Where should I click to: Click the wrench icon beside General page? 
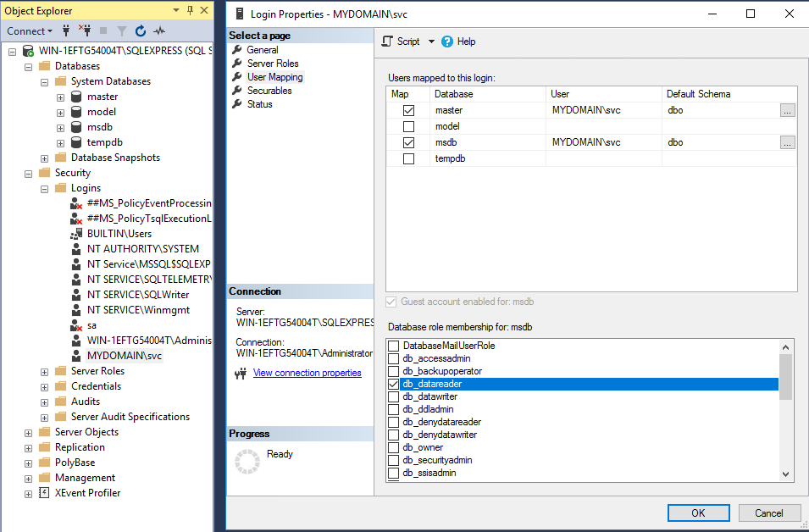tap(237, 49)
